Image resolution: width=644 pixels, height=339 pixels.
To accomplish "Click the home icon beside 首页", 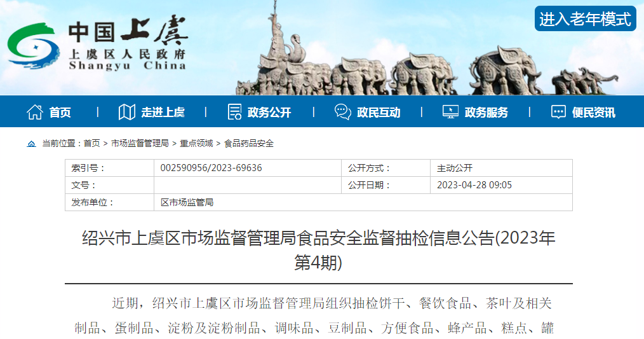I will [35, 113].
